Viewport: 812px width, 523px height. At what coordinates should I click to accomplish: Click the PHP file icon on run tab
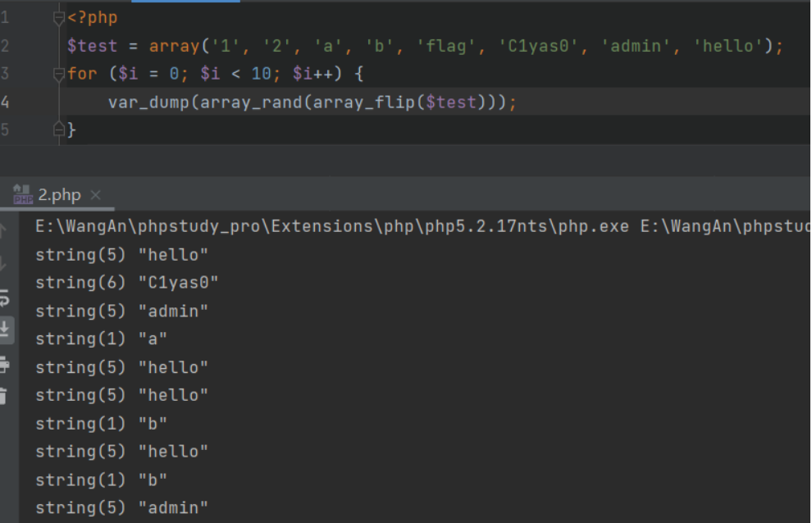(22, 195)
